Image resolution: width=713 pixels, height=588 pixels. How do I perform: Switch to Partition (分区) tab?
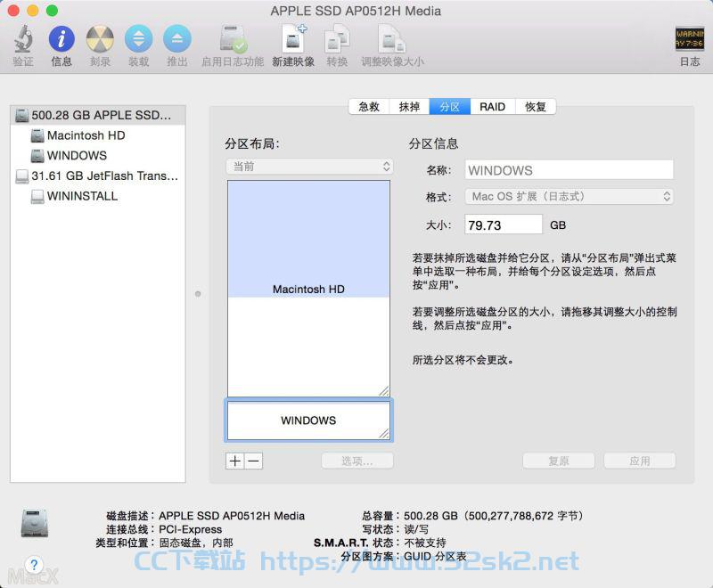(450, 107)
